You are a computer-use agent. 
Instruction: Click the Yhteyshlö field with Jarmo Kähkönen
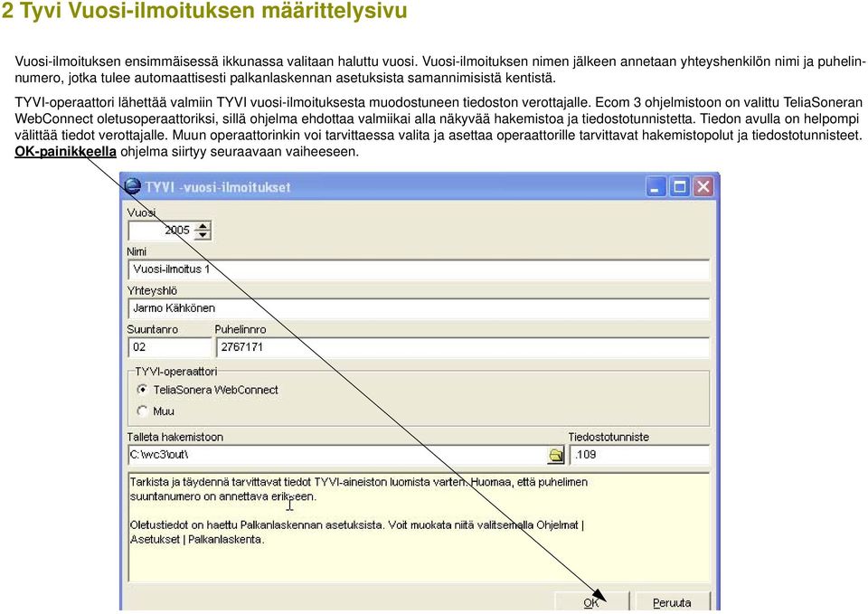419,308
